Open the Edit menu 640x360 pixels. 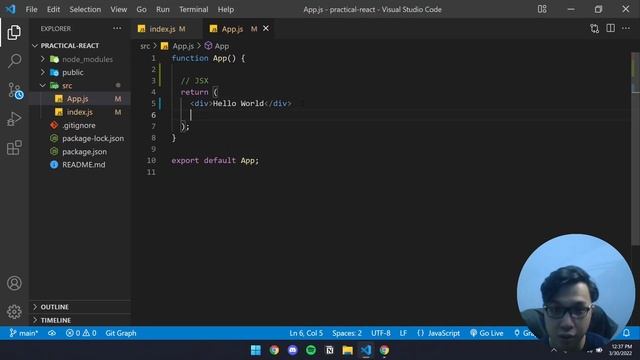click(x=53, y=9)
